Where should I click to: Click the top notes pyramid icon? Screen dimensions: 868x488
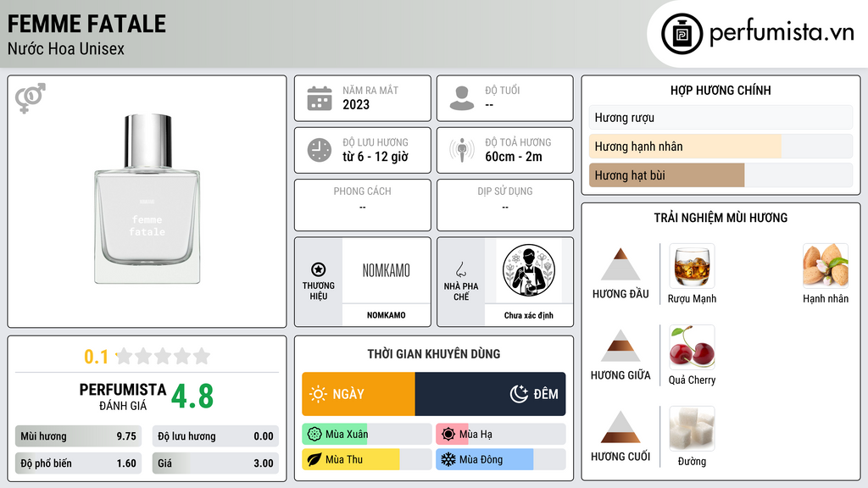[x=620, y=264]
